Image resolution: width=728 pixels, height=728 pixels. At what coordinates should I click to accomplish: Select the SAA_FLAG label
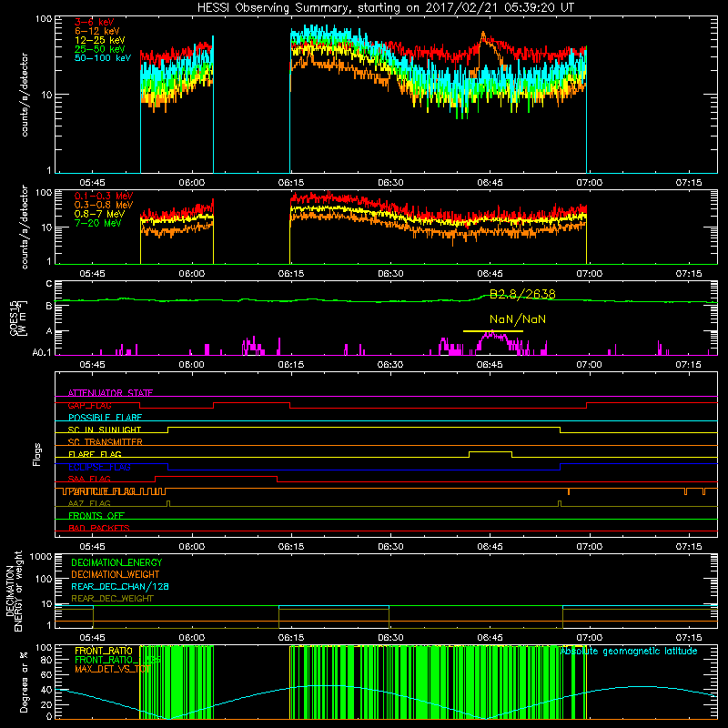(x=89, y=479)
